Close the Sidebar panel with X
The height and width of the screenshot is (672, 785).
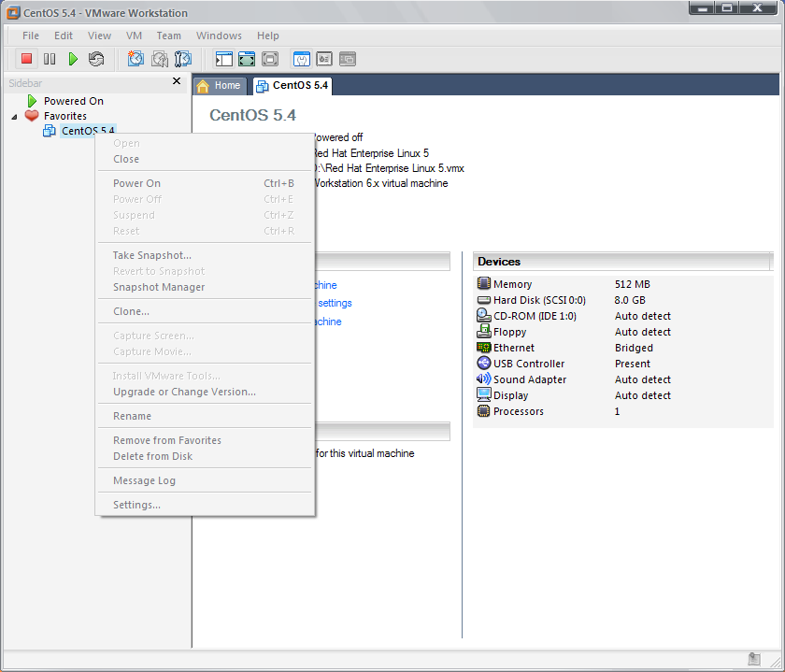point(177,81)
